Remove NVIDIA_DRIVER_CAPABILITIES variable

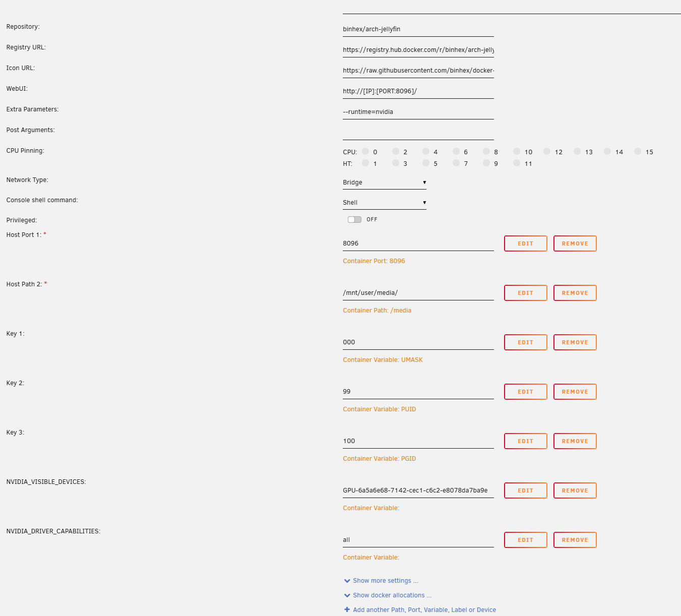[575, 540]
